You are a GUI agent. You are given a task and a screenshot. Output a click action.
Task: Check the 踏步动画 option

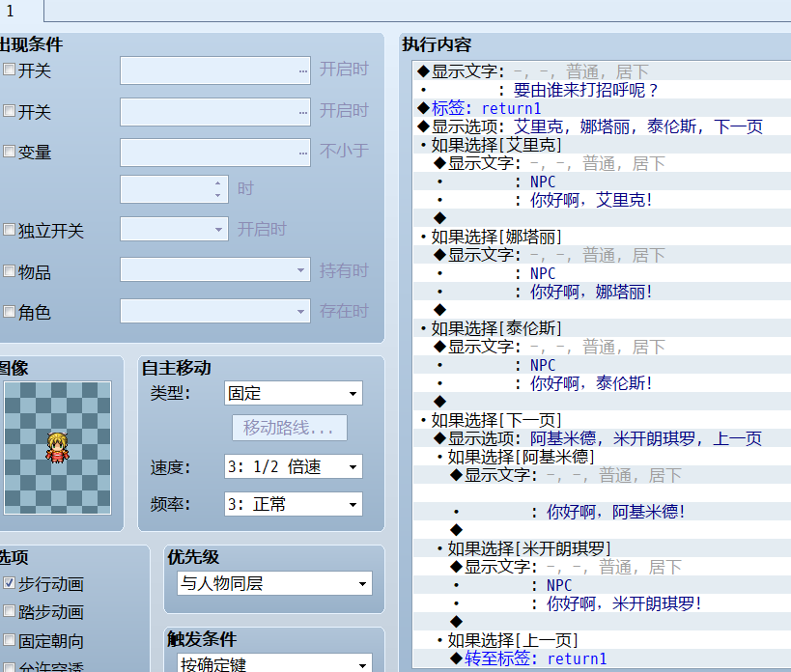(x=9, y=611)
